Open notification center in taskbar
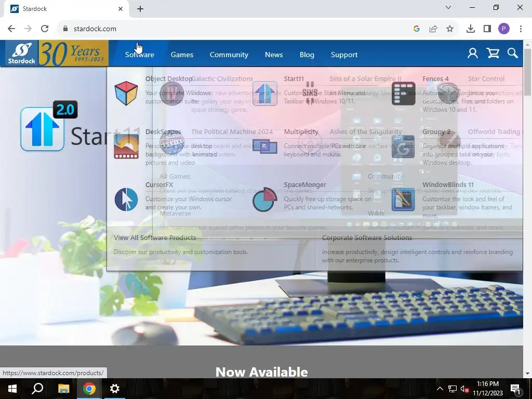 click(515, 389)
